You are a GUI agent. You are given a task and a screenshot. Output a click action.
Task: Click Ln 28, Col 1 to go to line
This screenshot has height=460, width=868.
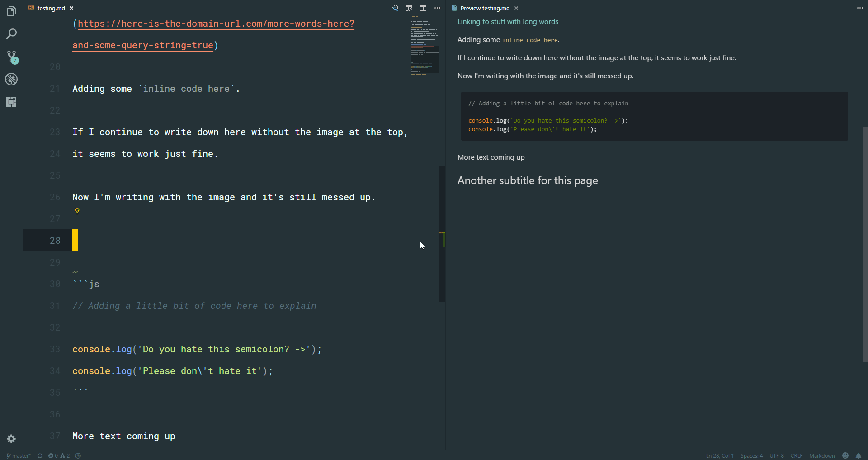[x=720, y=455]
